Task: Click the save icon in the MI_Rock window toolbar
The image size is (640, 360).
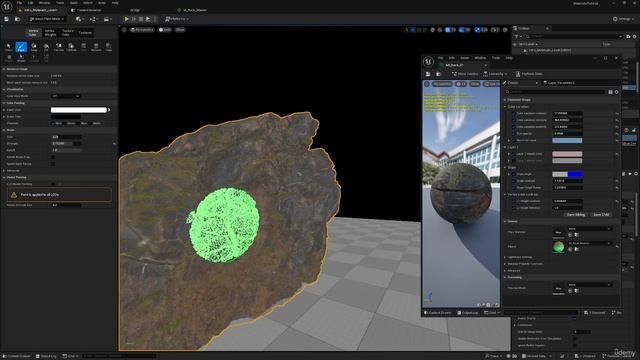Action: tap(428, 74)
